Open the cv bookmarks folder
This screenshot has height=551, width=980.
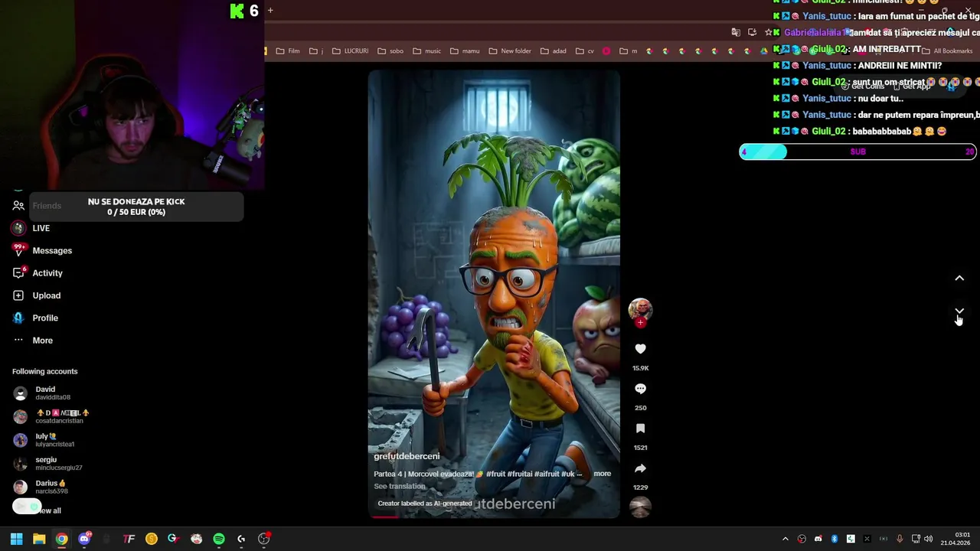pos(585,51)
